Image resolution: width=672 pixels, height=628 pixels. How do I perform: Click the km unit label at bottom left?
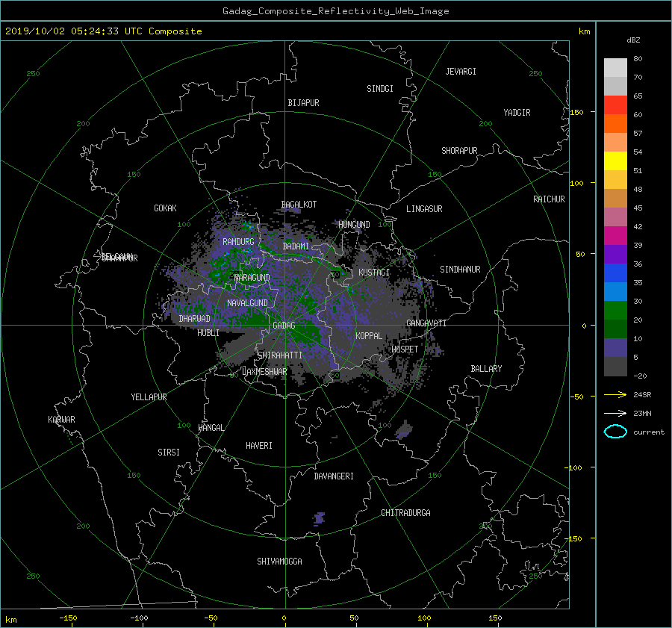10,620
